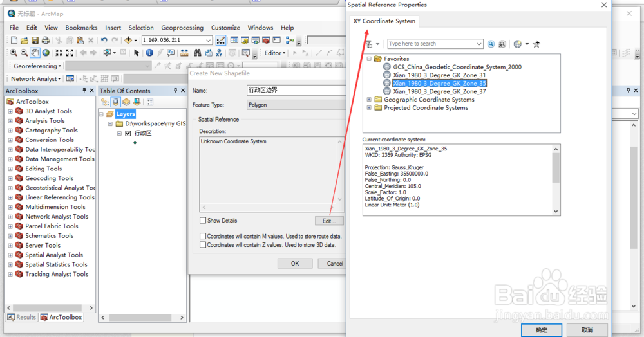Click the shapefile Name input field
The height and width of the screenshot is (337, 644).
(296, 90)
